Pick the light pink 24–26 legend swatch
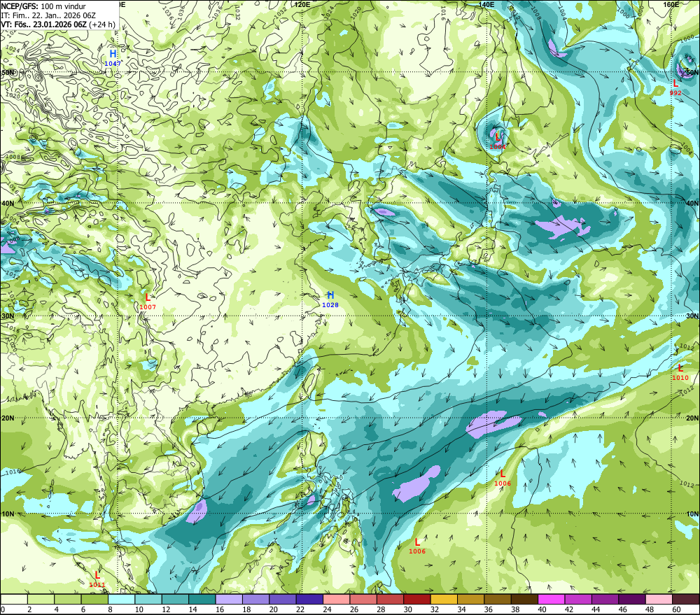 click(337, 599)
